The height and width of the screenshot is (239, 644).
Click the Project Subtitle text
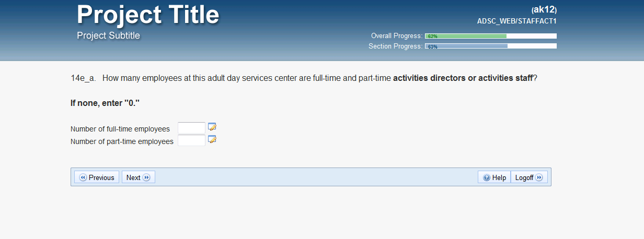[108, 35]
